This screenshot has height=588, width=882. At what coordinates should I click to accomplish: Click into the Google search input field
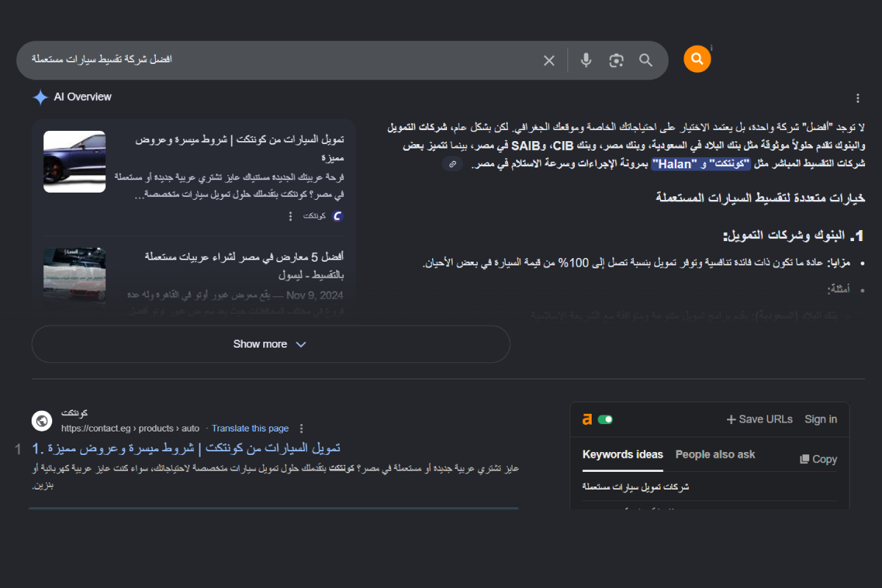[279, 60]
